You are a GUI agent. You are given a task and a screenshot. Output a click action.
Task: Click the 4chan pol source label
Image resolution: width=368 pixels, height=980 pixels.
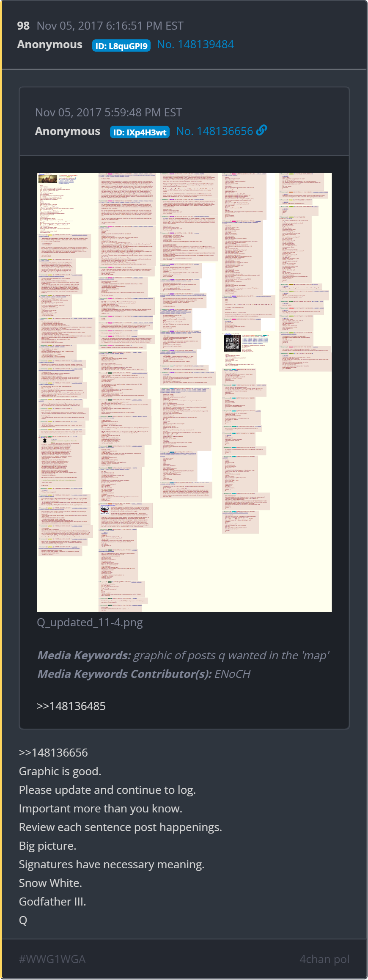click(x=324, y=959)
